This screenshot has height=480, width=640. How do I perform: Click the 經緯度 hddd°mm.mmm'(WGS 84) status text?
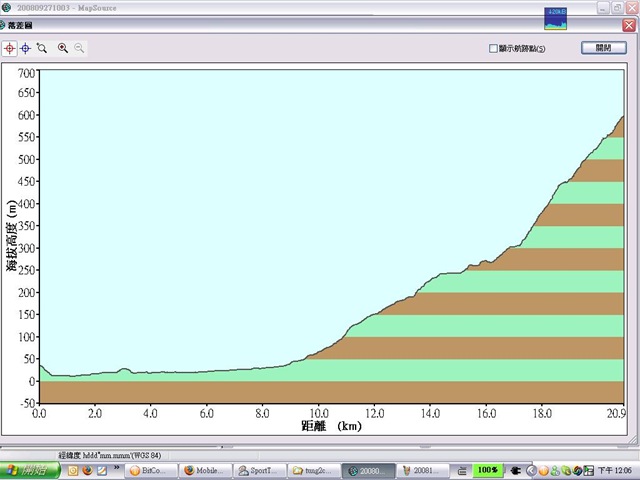[110, 455]
